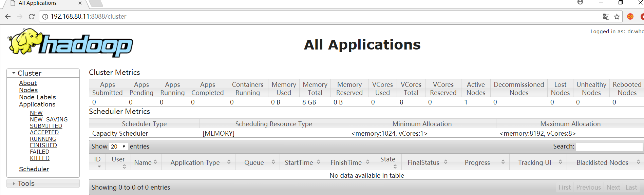Sort table by the ID column
644x195 pixels.
pyautogui.click(x=97, y=162)
